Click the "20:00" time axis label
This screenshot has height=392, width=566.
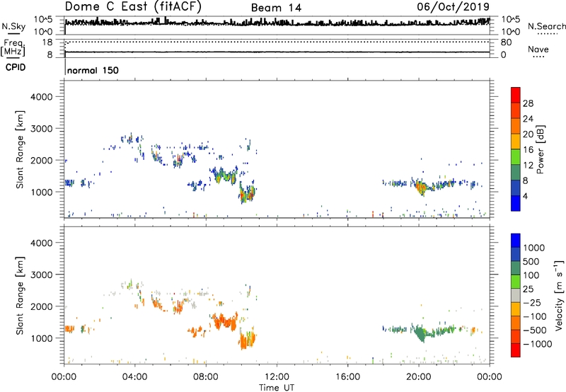point(418,377)
